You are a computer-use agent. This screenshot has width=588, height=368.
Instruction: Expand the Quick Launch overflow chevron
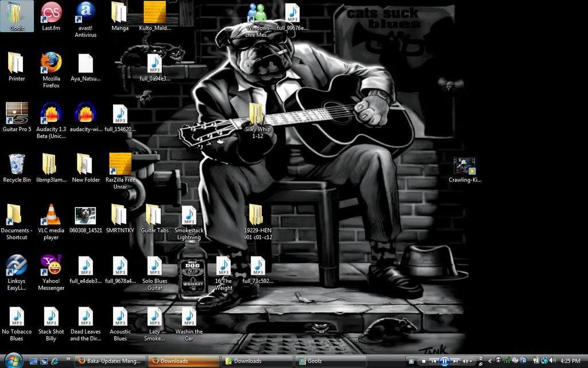click(68, 359)
